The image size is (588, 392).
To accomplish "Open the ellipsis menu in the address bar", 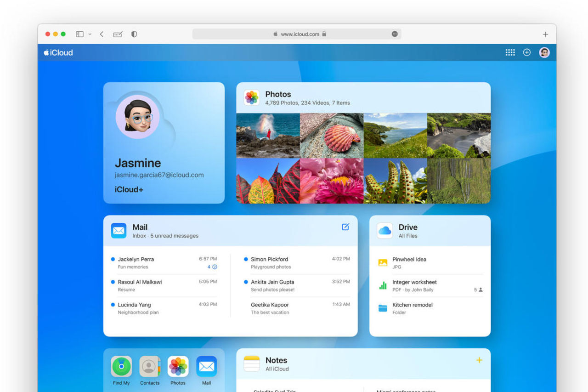I will [x=394, y=34].
